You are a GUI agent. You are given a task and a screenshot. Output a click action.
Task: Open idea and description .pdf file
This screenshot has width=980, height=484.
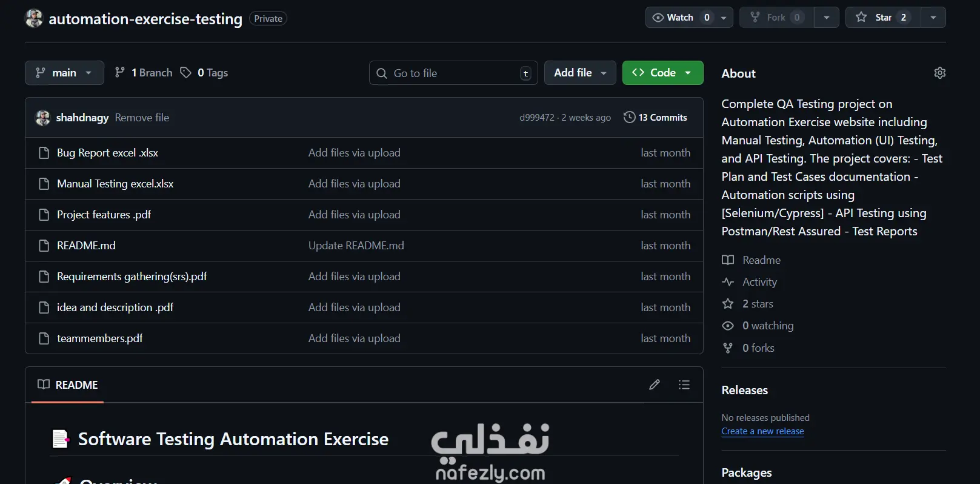click(x=115, y=308)
